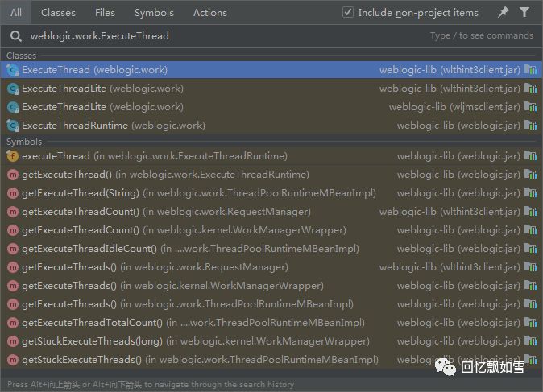Click method icon of getExecuteThreadTotalCount() row
The image size is (543, 392).
click(x=13, y=323)
